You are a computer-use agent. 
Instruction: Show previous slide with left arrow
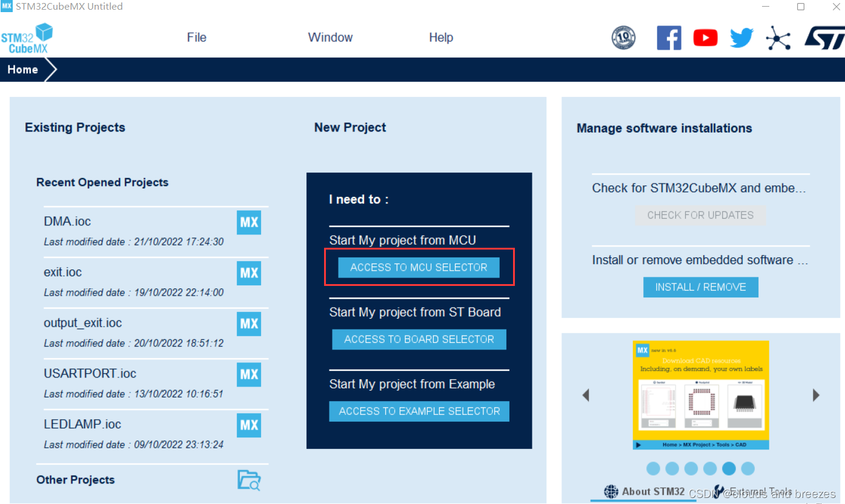[586, 395]
